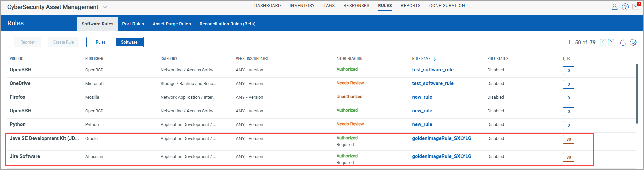The image size is (644, 170).
Task: Click QDS score 80 in Jira Software row
Action: (x=569, y=157)
